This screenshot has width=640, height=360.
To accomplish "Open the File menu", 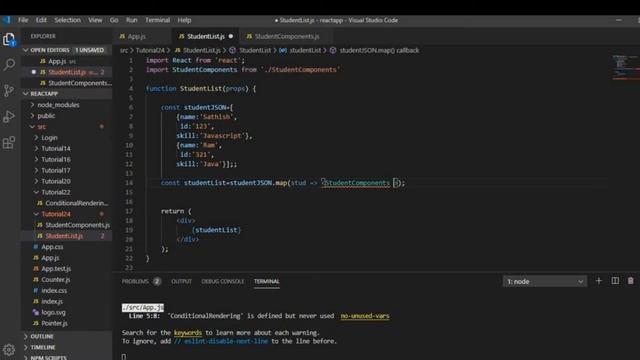I will point(23,20).
